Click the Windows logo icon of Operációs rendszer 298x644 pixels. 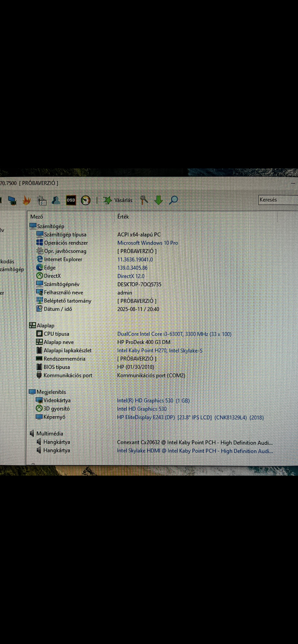pyautogui.click(x=40, y=243)
